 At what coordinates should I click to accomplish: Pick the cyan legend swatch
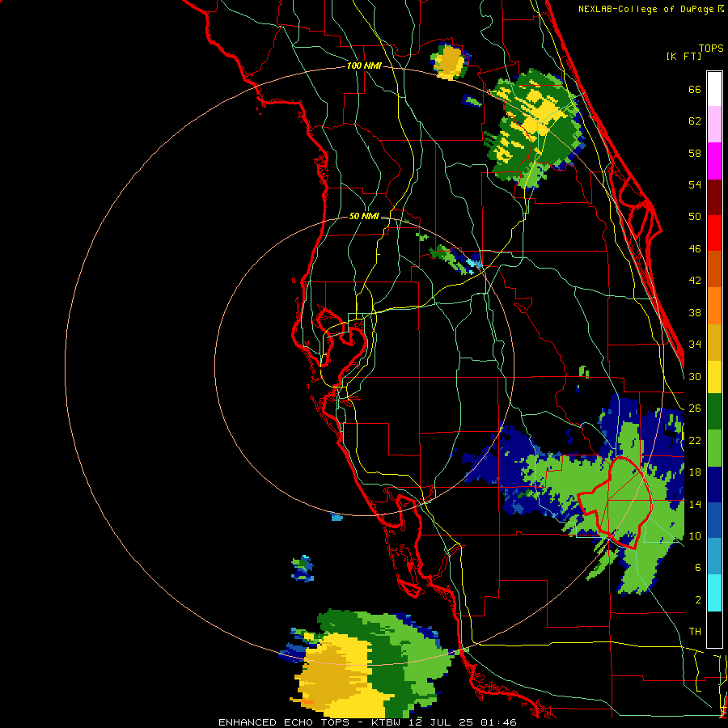(x=714, y=593)
